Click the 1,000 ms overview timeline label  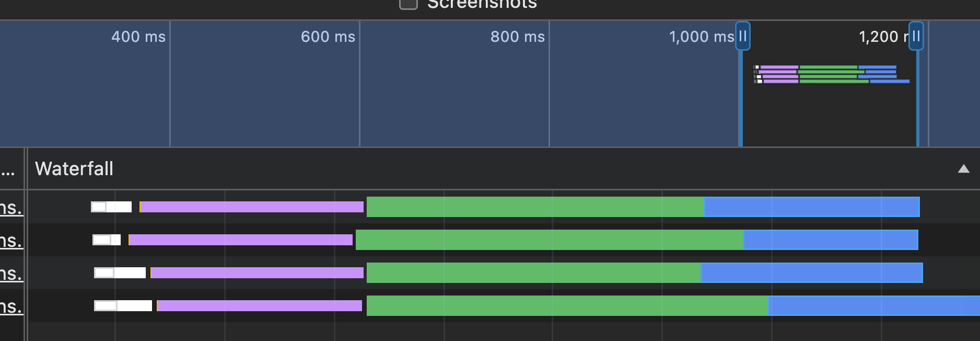click(x=702, y=37)
